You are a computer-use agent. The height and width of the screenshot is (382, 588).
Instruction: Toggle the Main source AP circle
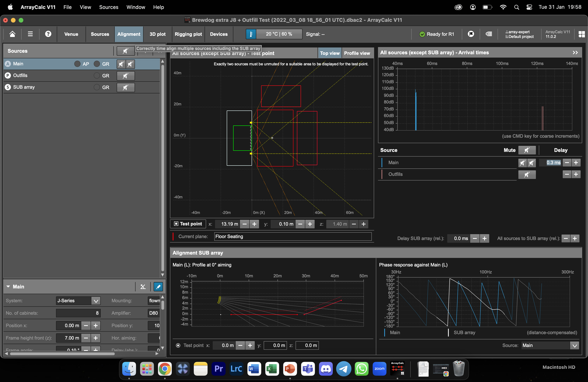[x=77, y=64]
